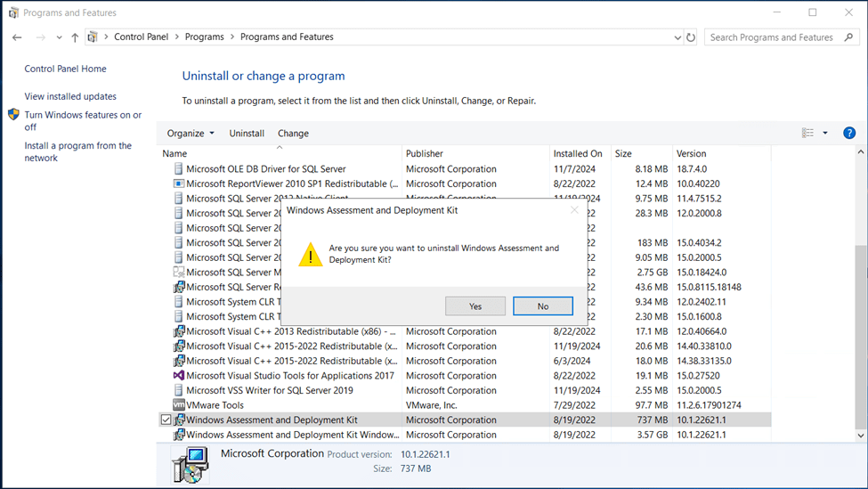Expand the view options dropdown arrow

click(825, 133)
